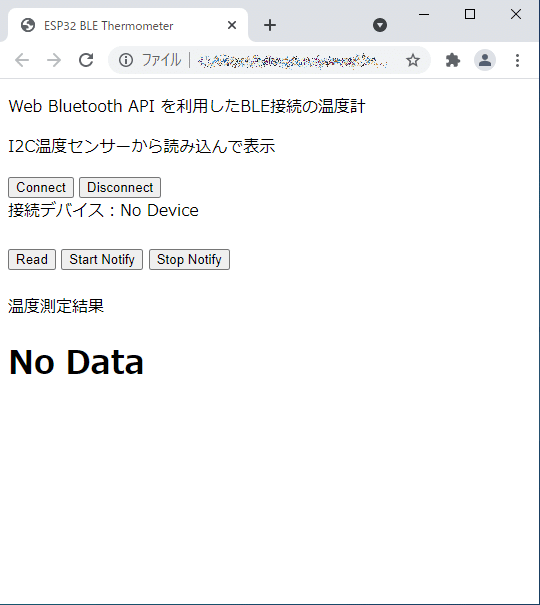Close the ESP32 BLE Thermometer tab
Image resolution: width=540 pixels, height=605 pixels.
click(x=232, y=25)
